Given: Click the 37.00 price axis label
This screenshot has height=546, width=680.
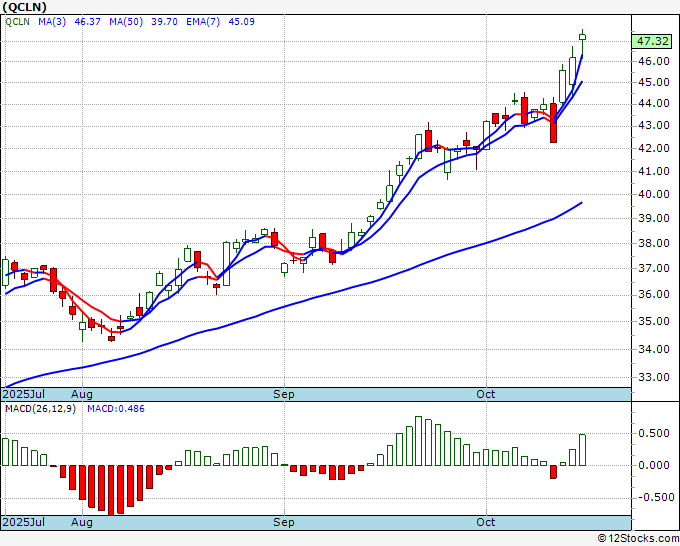Looking at the screenshot, I should point(654,268).
